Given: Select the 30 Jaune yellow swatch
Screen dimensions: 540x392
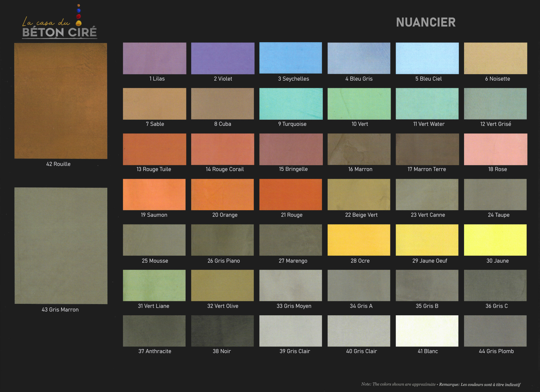Looking at the screenshot, I should tap(495, 240).
